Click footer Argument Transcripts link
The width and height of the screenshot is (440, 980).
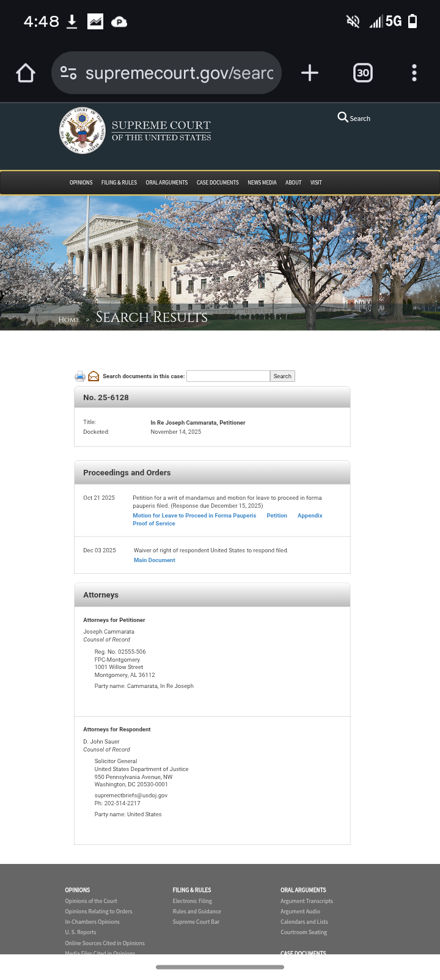pos(307,901)
